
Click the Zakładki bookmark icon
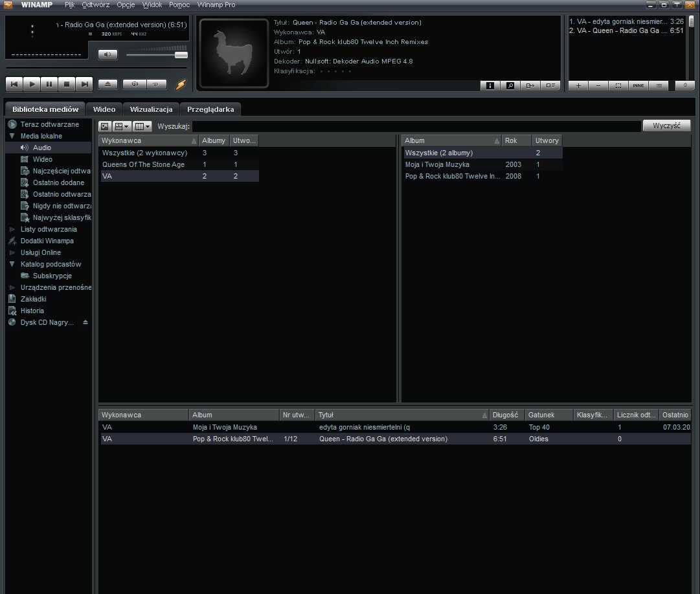pos(12,299)
